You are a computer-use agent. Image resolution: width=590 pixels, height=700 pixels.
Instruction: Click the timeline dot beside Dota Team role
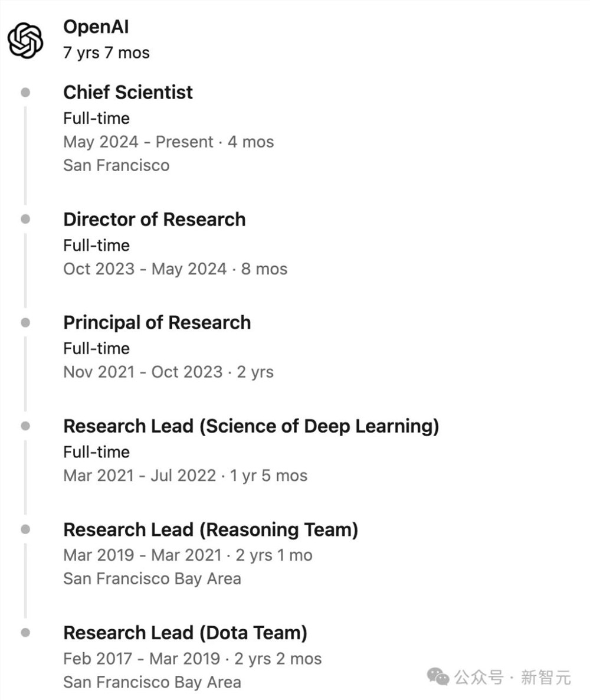point(25,633)
